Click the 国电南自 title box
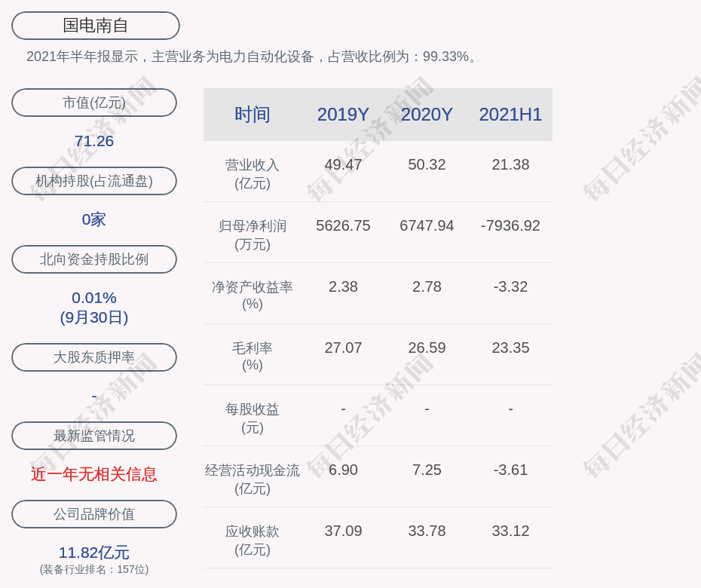Screen dimensions: 701x588 pos(94,25)
